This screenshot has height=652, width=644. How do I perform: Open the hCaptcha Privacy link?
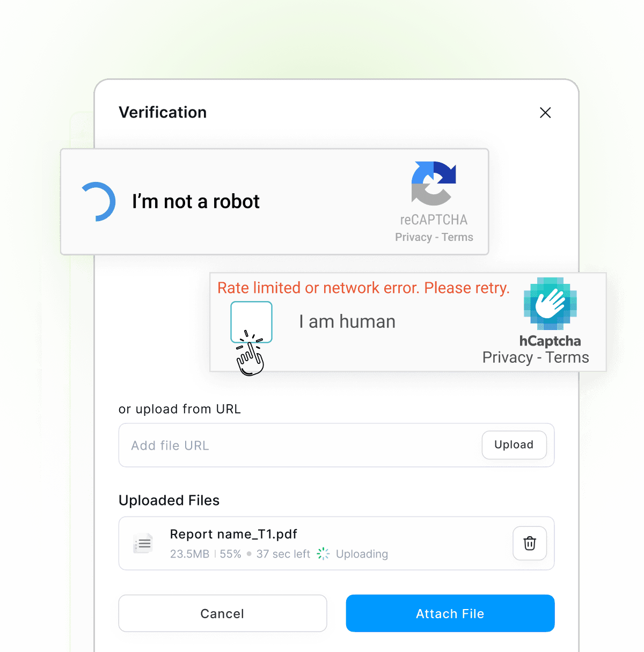(508, 357)
